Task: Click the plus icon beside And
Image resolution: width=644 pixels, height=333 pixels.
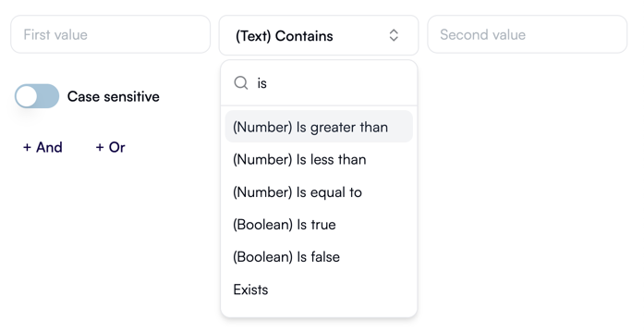Action: point(27,147)
